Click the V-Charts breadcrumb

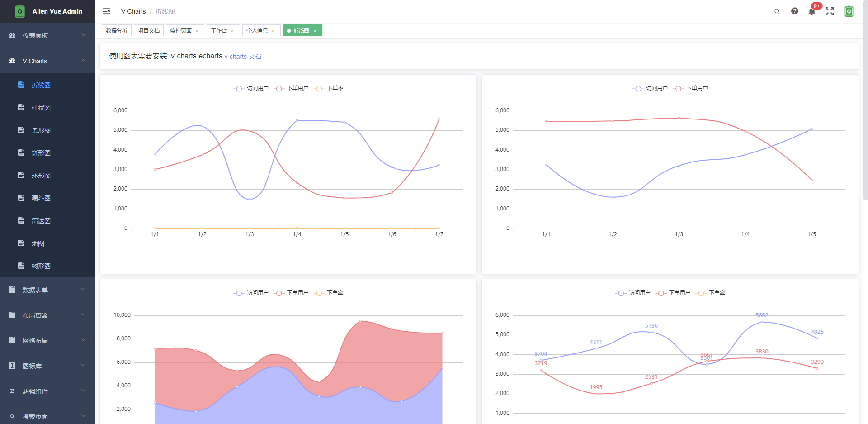click(133, 11)
